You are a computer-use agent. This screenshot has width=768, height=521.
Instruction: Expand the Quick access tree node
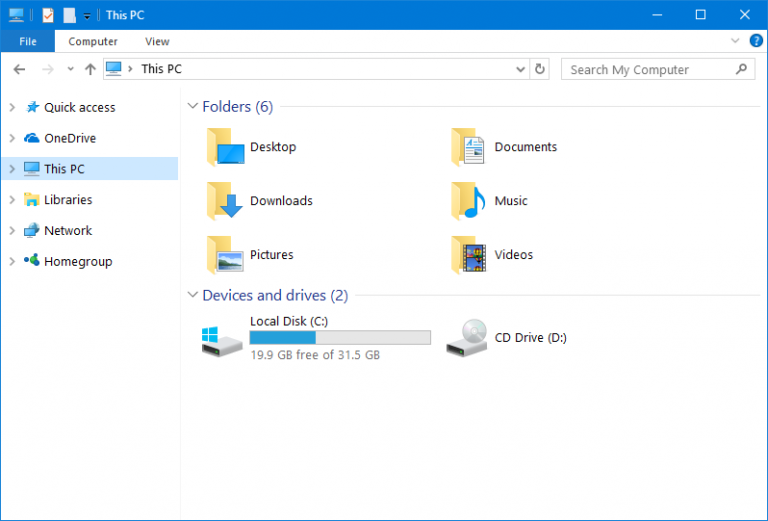[x=12, y=107]
